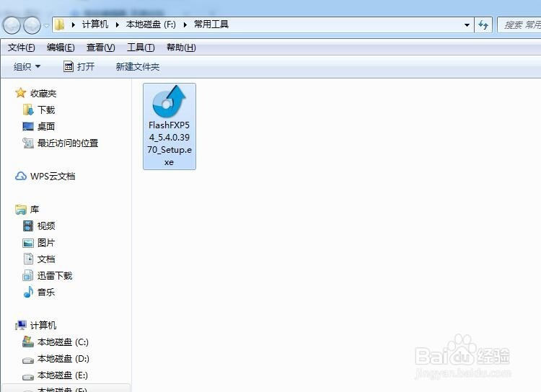Select 本地磁盘 (F:) in the address breadcrumb
The height and width of the screenshot is (392, 541).
click(151, 24)
